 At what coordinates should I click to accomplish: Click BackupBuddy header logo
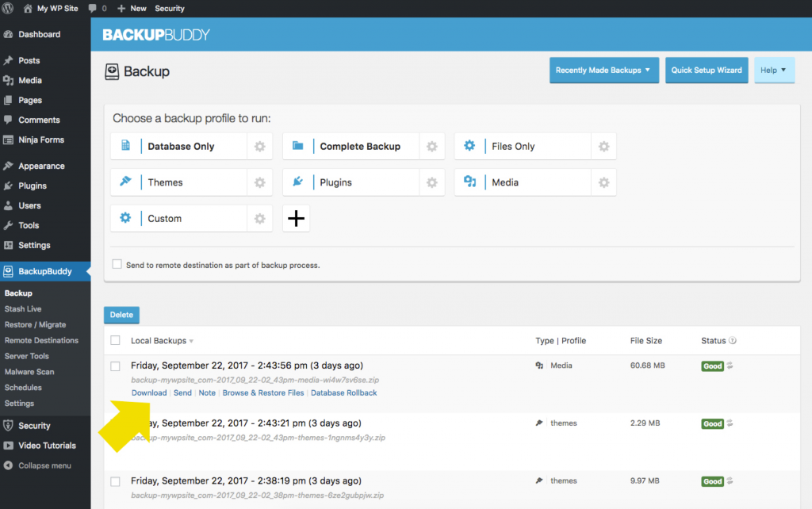tap(156, 35)
